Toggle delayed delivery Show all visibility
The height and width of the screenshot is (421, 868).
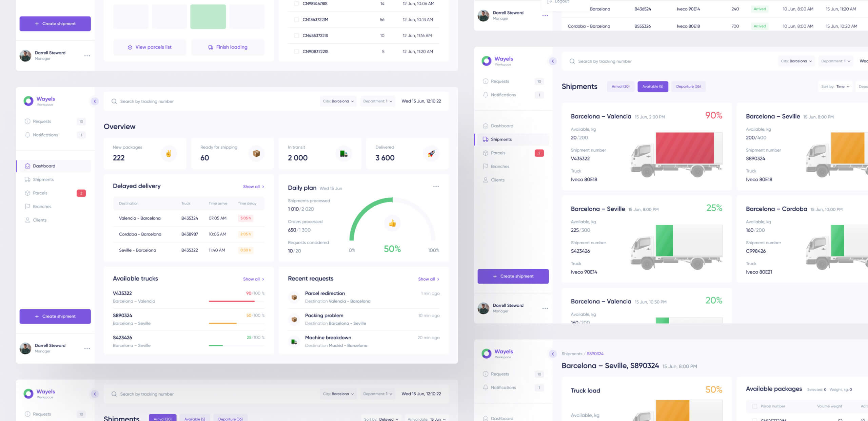253,186
